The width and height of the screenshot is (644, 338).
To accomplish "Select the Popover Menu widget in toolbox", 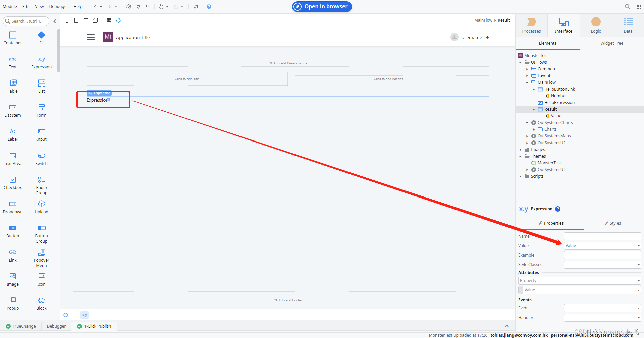I will tap(41, 258).
